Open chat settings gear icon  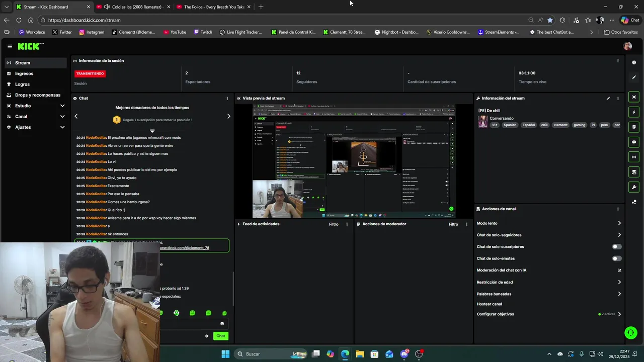(207, 336)
